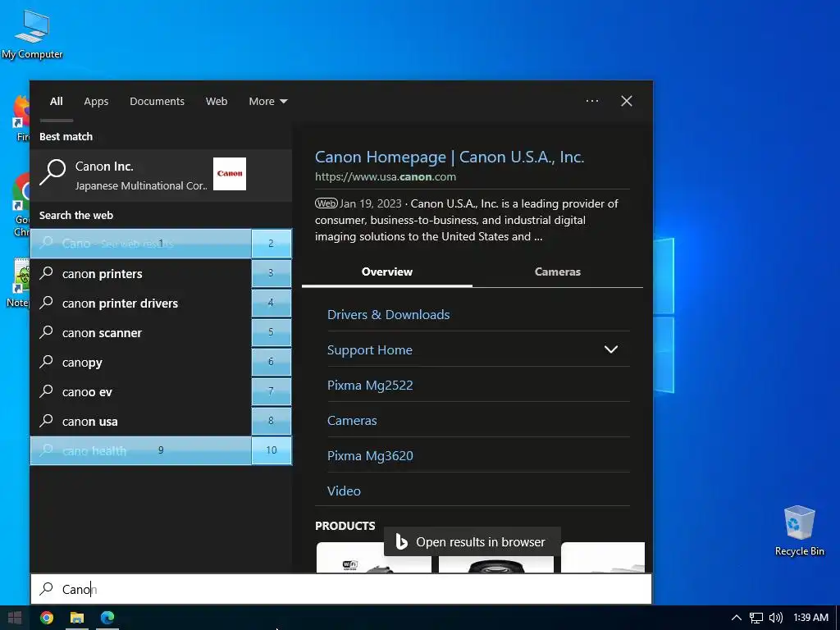Launch Google Chrome from the taskbar
Screen dimensions: 840x630
tap(47, 618)
